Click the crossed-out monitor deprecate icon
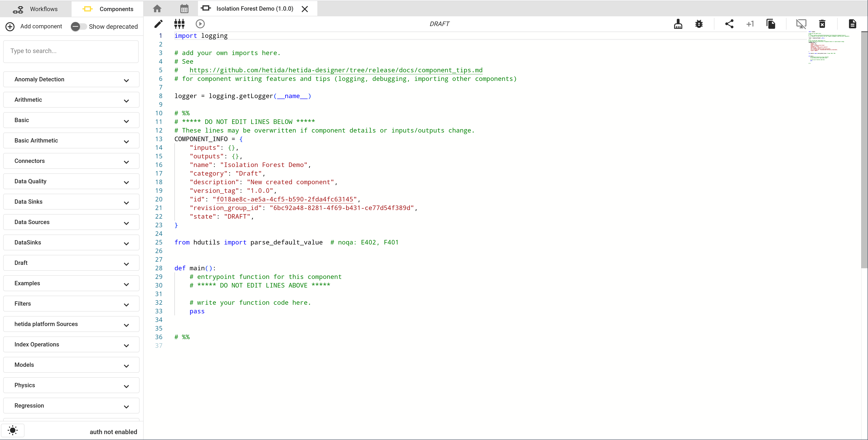868x440 pixels. (801, 24)
